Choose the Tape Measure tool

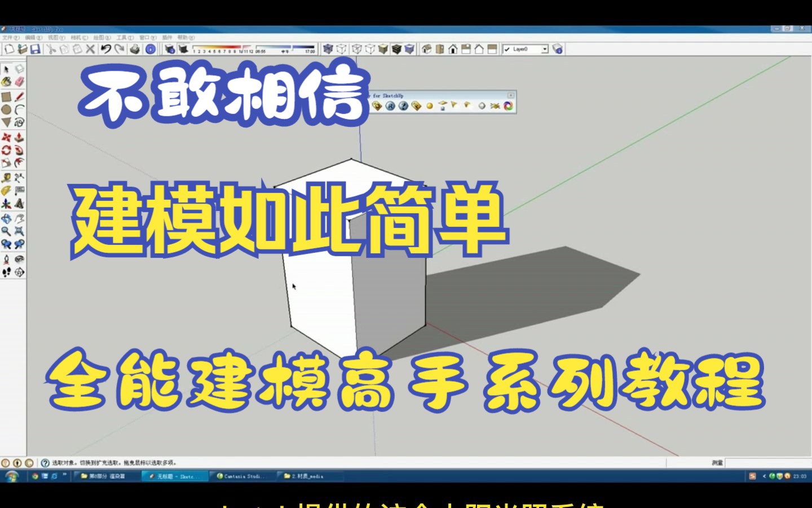[6, 178]
